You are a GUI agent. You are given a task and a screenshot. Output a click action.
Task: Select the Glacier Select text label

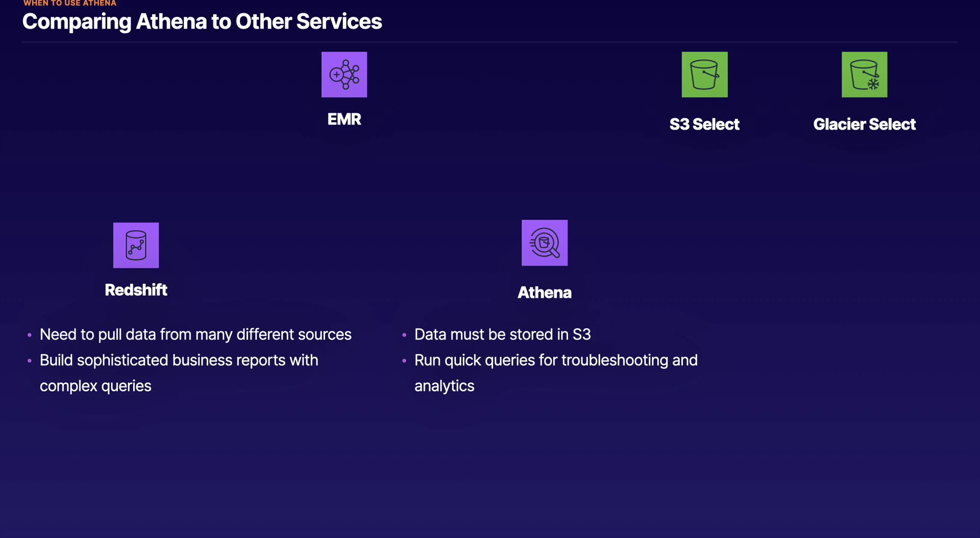tap(864, 125)
